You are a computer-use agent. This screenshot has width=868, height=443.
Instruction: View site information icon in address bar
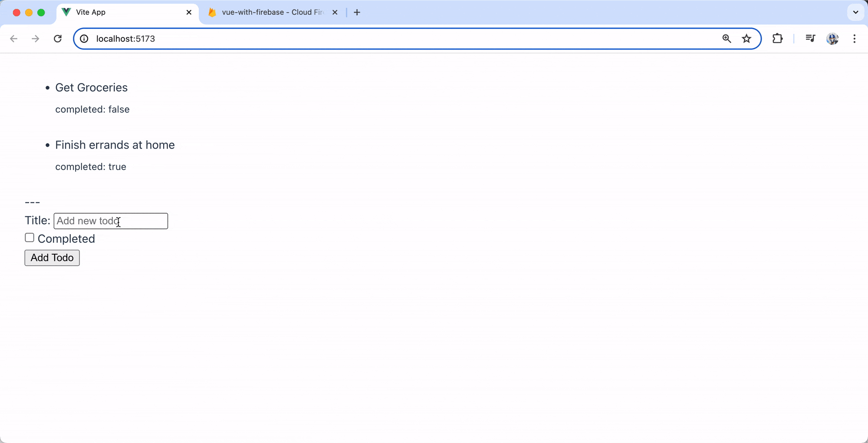click(84, 39)
